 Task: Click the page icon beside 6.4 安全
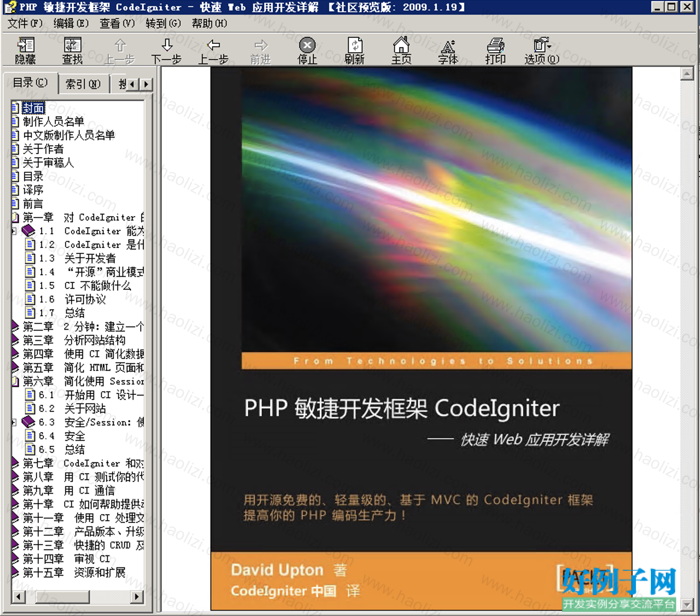(30, 436)
